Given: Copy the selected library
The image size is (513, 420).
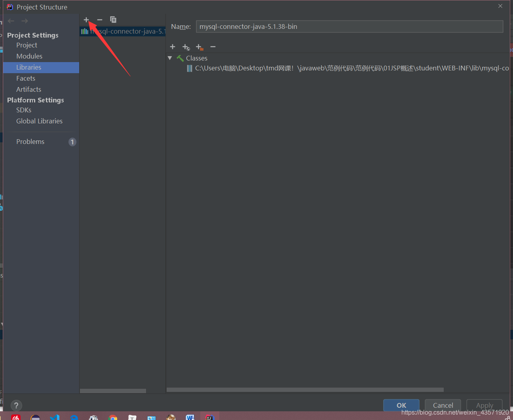Looking at the screenshot, I should [113, 20].
